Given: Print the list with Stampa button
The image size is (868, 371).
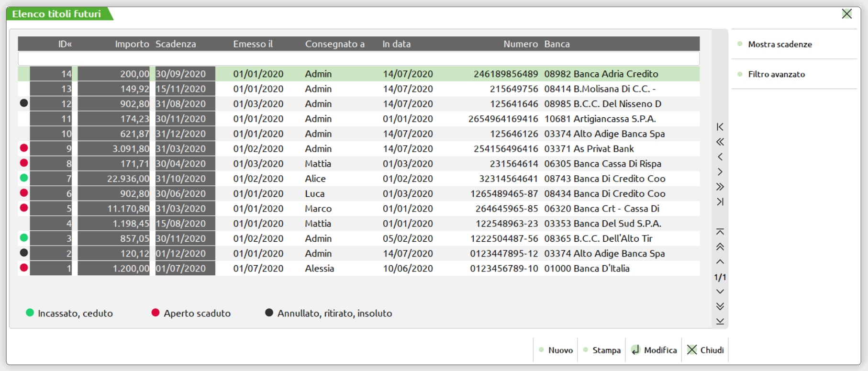Looking at the screenshot, I should (602, 350).
